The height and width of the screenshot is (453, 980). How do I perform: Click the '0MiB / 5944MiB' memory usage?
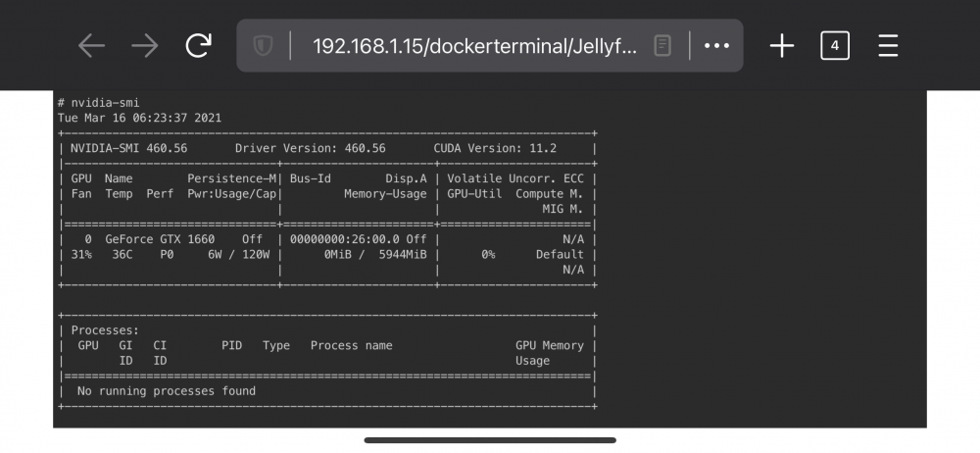pyautogui.click(x=375, y=255)
